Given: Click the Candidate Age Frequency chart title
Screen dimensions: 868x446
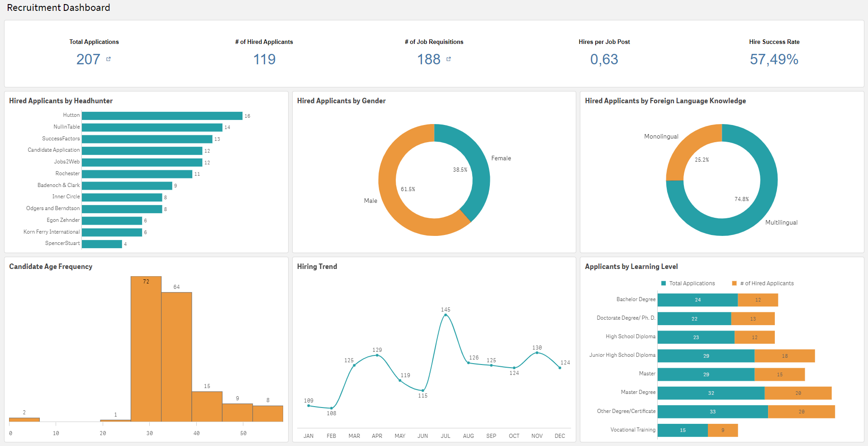Looking at the screenshot, I should click(51, 267).
